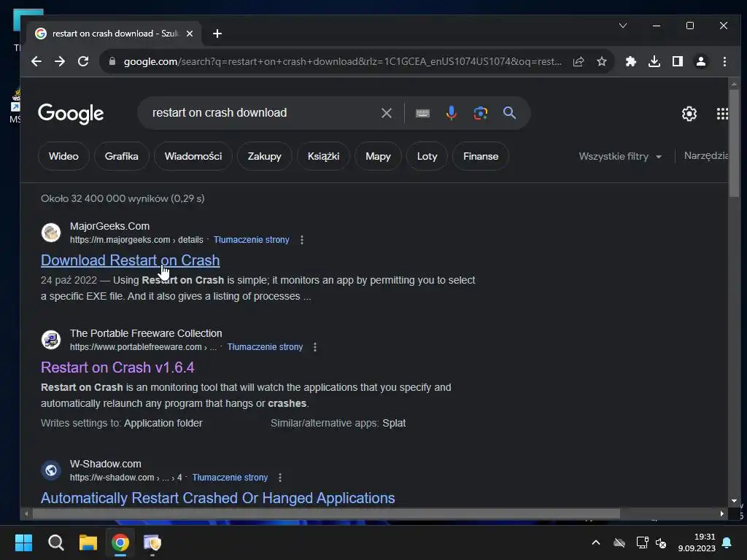Translate the Portable Freeware page via 'Tłumaczenie strony'
747x560 pixels.
tap(265, 347)
